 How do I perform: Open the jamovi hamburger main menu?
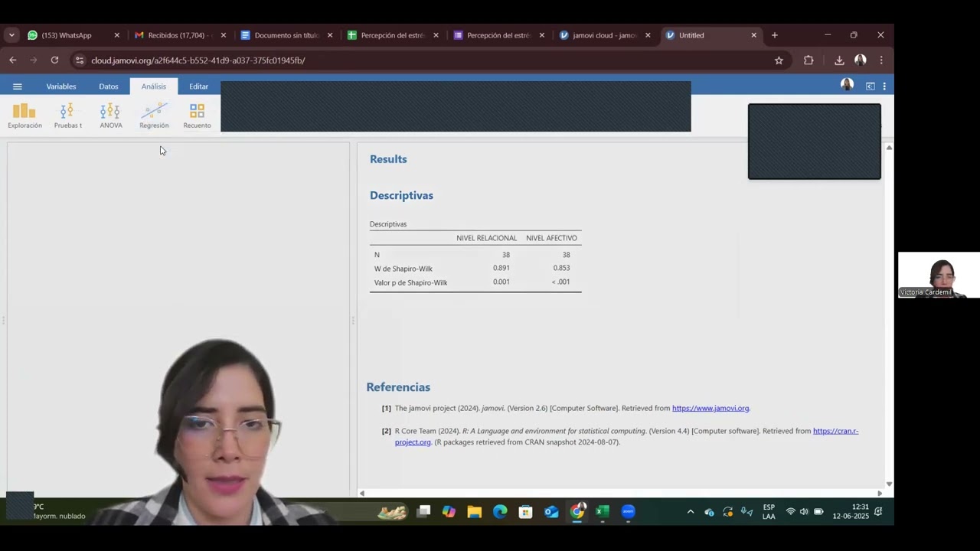click(18, 86)
